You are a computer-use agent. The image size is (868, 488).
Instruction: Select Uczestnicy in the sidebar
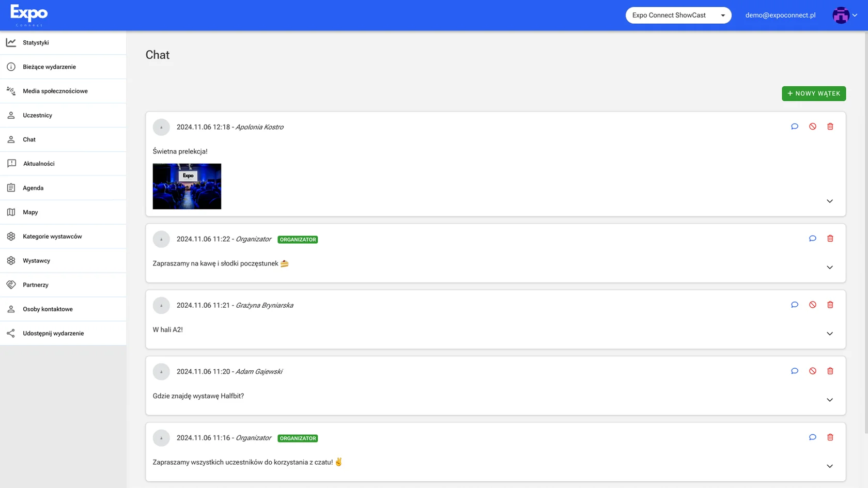coord(63,115)
